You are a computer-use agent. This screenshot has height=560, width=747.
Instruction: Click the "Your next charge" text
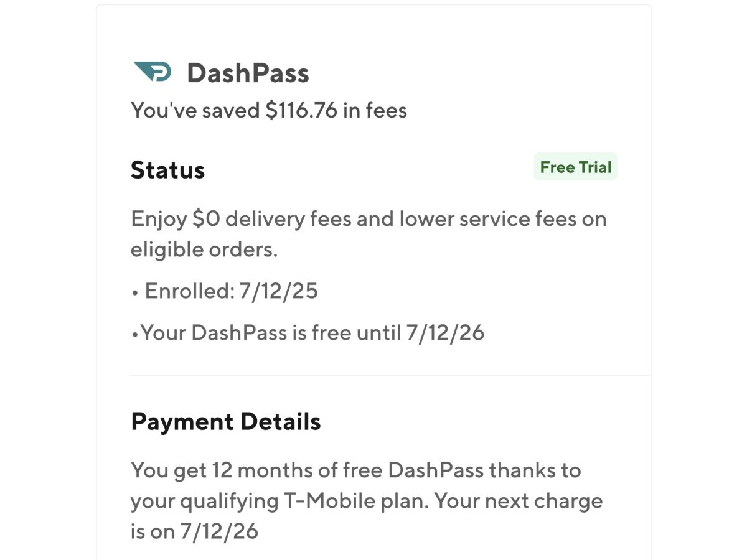coord(518,501)
